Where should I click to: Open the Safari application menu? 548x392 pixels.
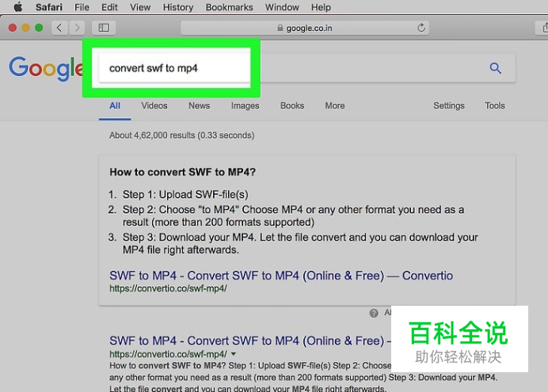tap(49, 7)
